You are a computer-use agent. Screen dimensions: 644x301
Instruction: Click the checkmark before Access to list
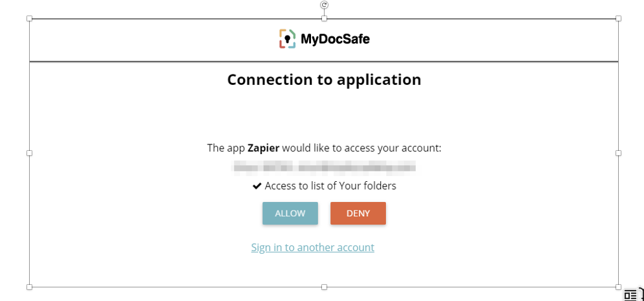point(257,186)
